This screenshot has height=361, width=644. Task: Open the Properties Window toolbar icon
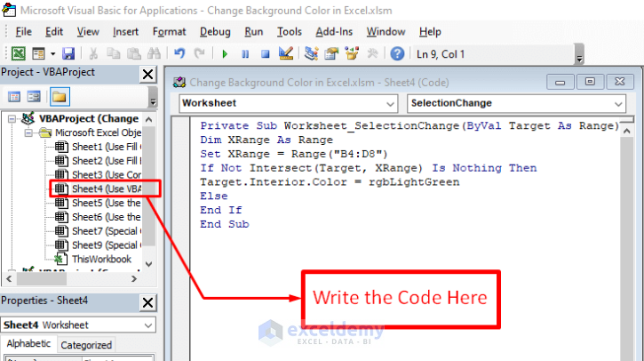(331, 54)
